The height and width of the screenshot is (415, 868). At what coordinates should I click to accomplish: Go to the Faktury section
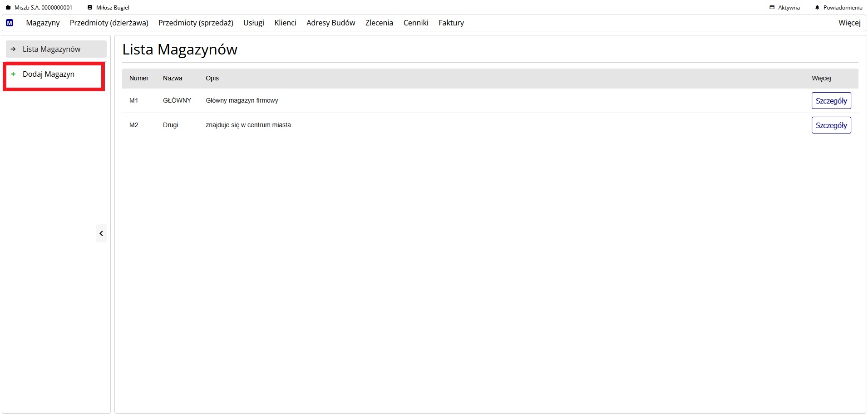[x=451, y=23]
